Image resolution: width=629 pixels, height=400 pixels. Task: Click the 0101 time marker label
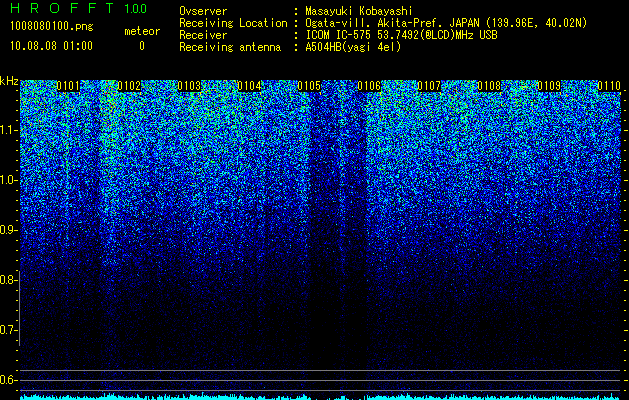coord(68,86)
